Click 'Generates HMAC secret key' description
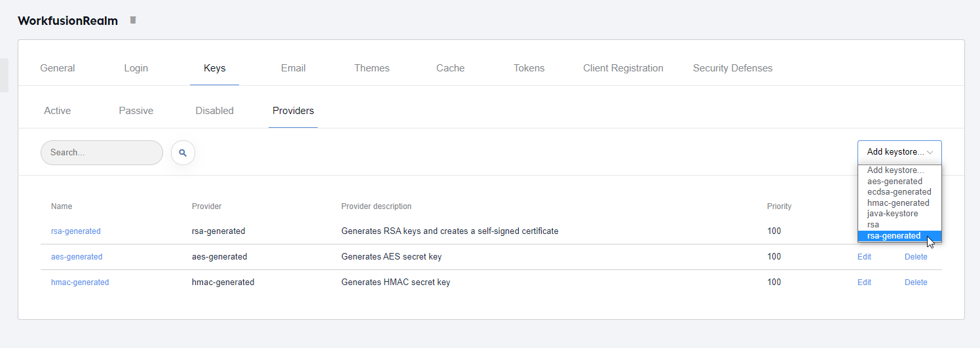The image size is (980, 348). [x=396, y=282]
